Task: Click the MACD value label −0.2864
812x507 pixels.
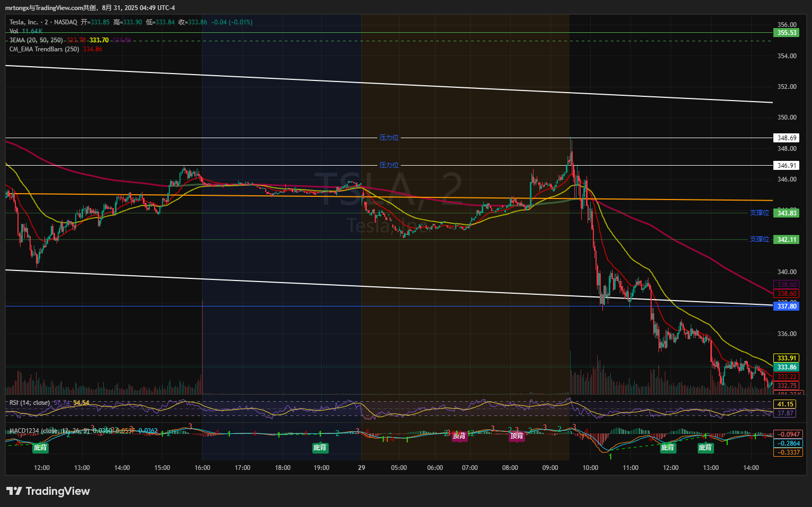Action: point(789,443)
